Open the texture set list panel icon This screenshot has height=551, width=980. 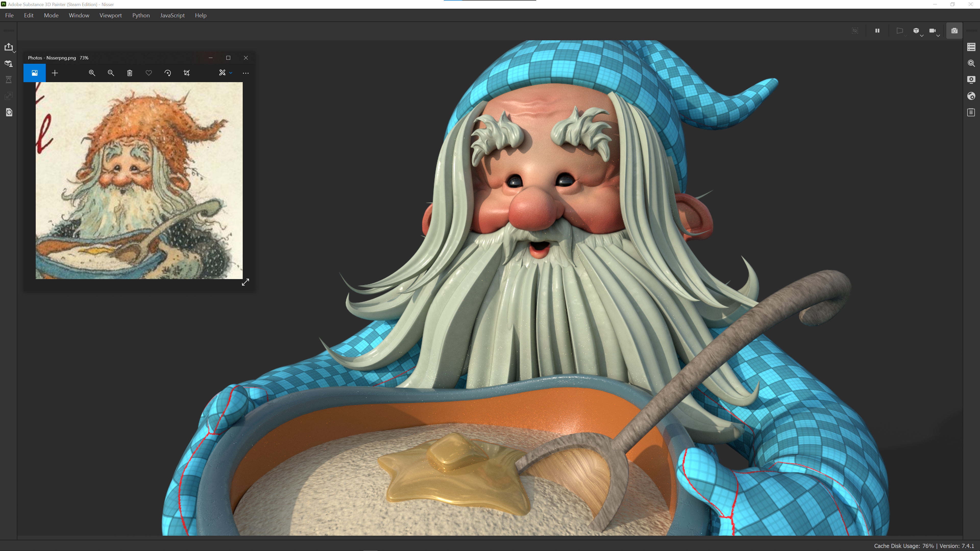(971, 47)
